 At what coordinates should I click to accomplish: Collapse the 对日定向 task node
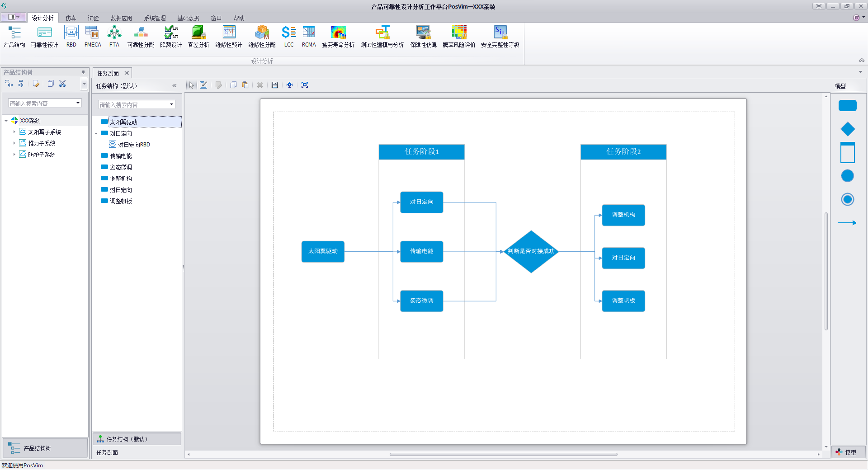click(x=96, y=134)
